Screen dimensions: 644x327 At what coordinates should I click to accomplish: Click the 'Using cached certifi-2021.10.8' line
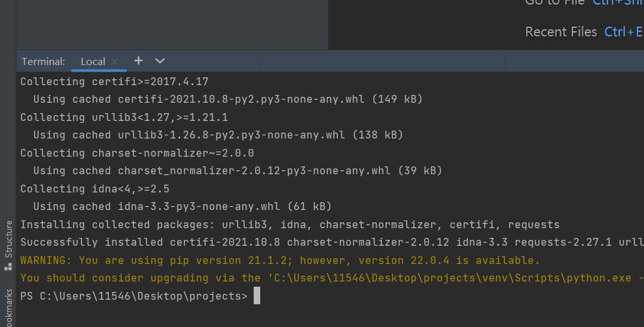point(228,99)
